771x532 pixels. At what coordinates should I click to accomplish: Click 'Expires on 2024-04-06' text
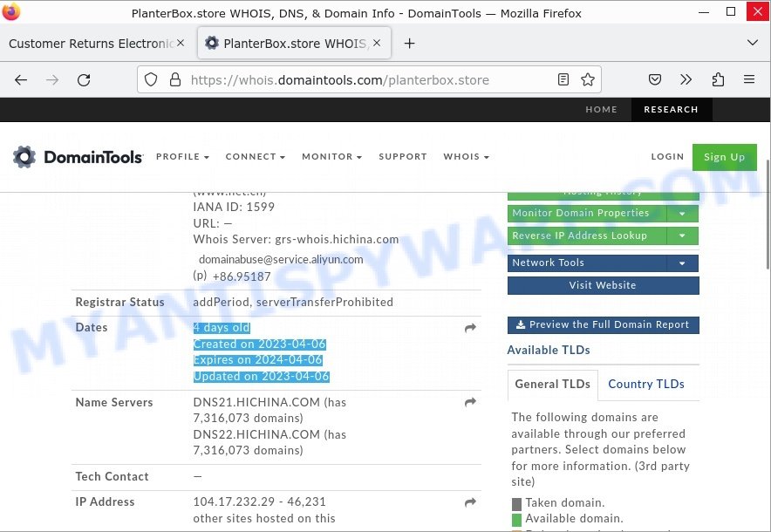tap(257, 360)
